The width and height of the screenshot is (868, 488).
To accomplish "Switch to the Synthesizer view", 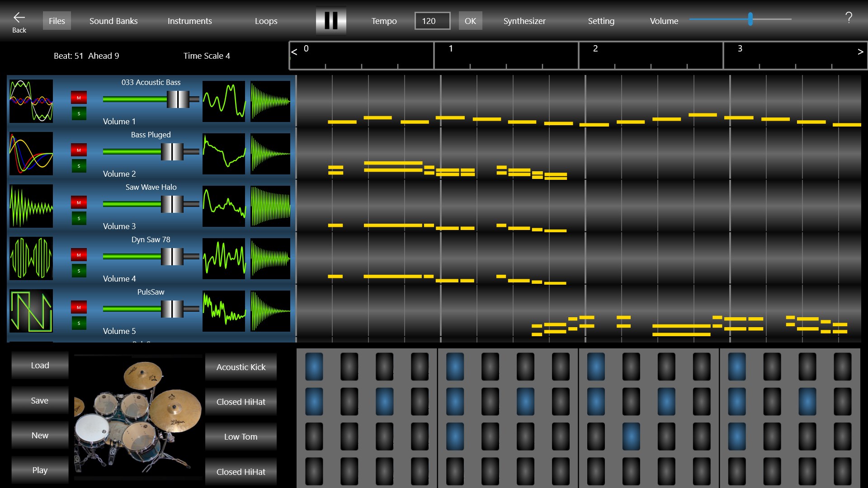I will 524,20.
